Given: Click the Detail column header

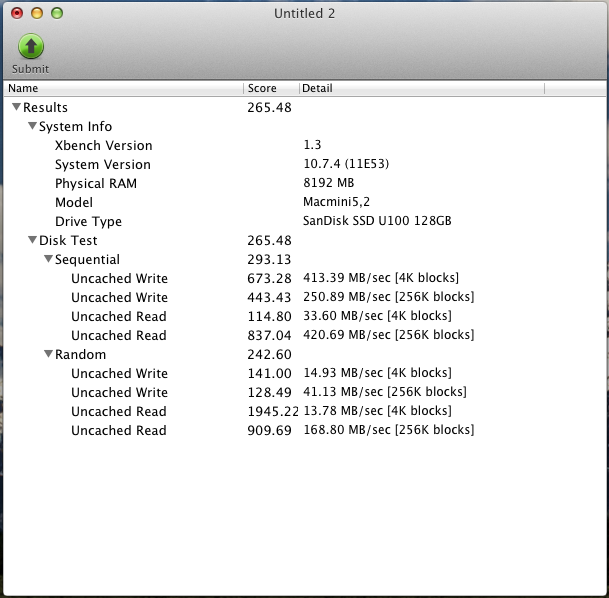Looking at the screenshot, I should [422, 88].
